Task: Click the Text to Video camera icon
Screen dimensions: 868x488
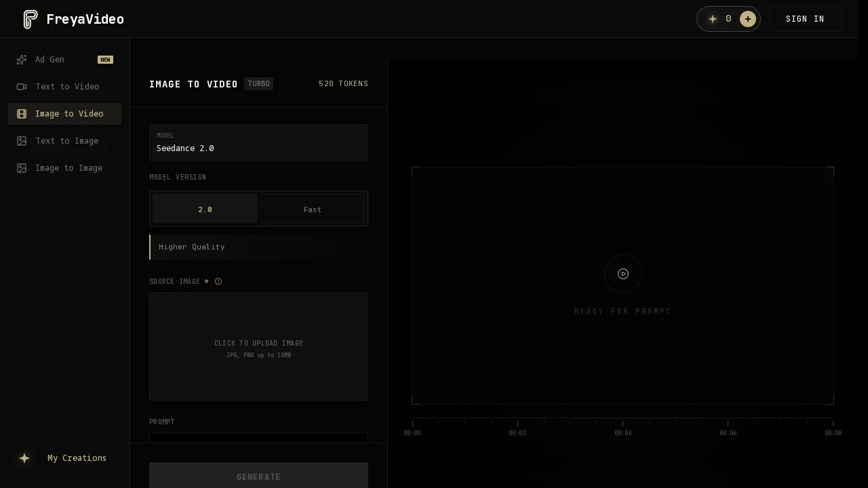Action: coord(22,87)
